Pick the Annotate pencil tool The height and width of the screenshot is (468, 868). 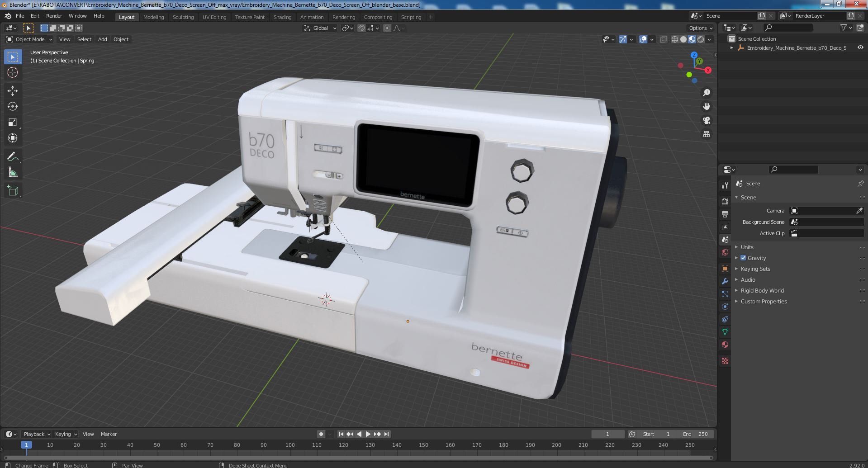coord(13,156)
